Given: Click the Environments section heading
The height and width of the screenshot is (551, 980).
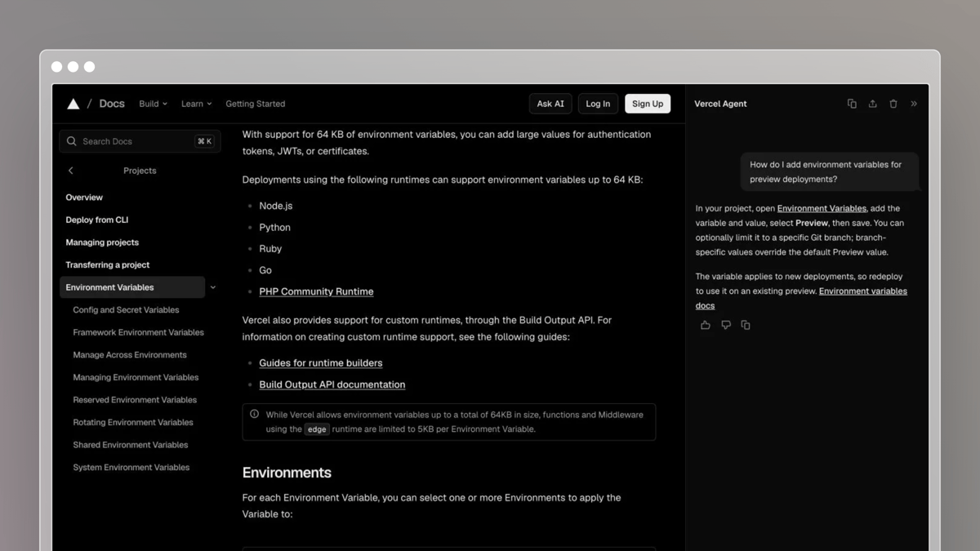Looking at the screenshot, I should click(287, 473).
